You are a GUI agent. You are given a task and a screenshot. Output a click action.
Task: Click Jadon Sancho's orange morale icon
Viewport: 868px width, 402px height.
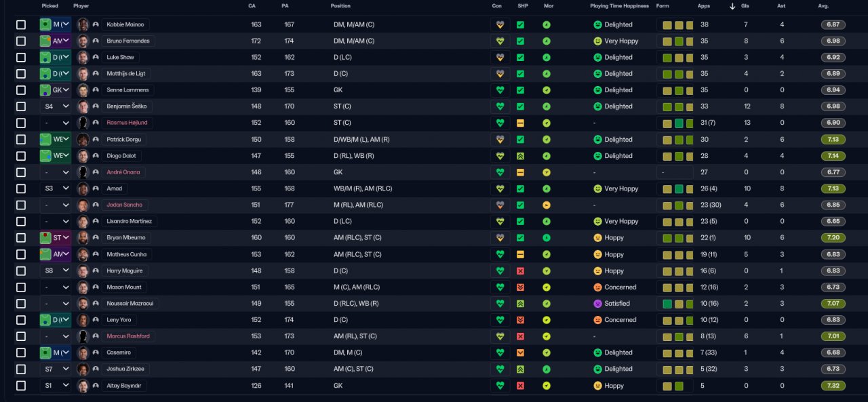pos(547,205)
